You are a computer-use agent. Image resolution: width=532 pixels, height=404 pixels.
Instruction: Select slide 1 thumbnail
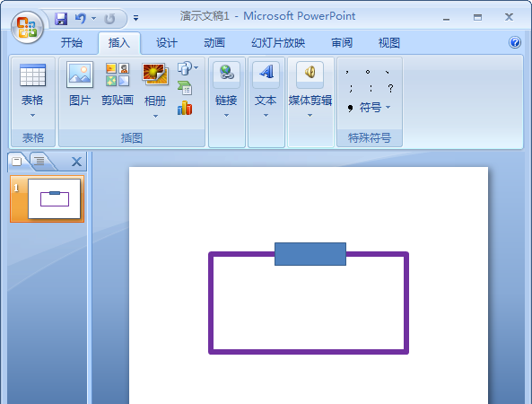tap(55, 199)
